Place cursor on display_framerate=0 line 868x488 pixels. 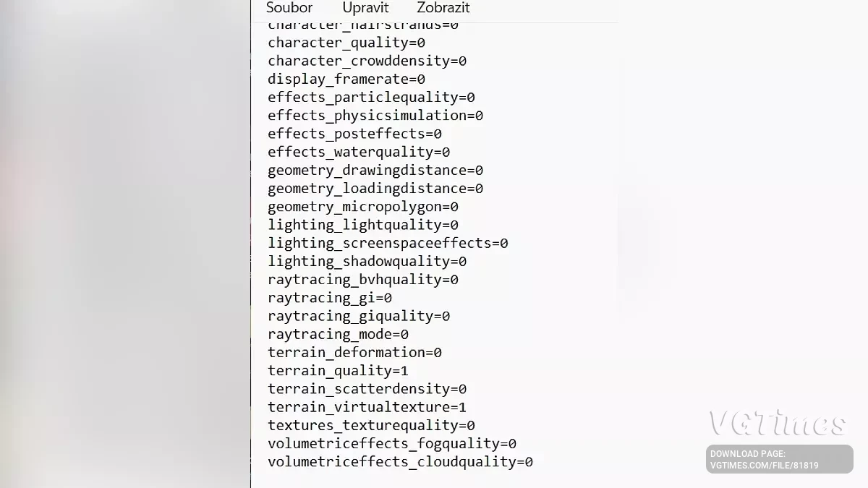pyautogui.click(x=346, y=79)
